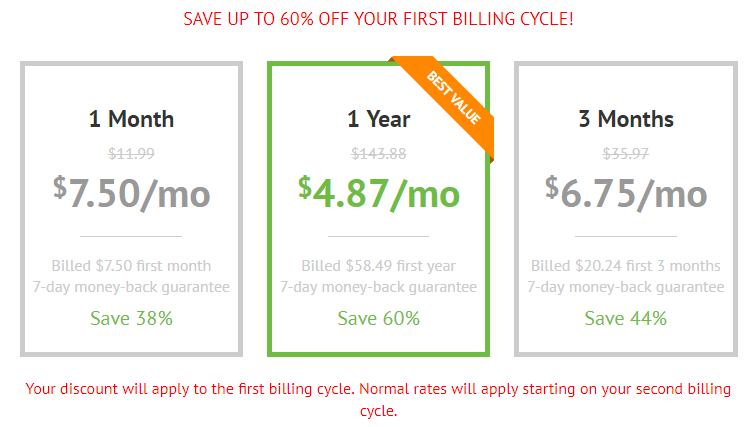Image resolution: width=750 pixels, height=427 pixels.
Task: Click 'Billed $20.24 first 3 months' text
Action: [x=626, y=266]
